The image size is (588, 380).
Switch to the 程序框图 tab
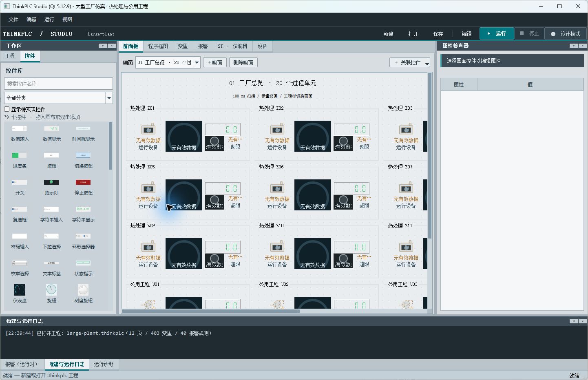[x=158, y=46]
